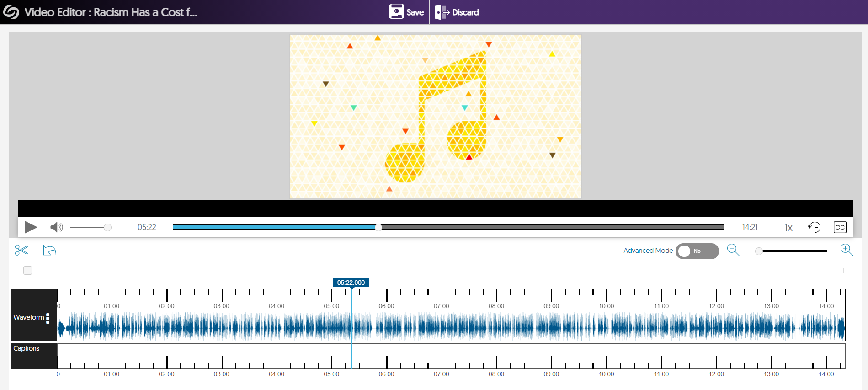Enable the Advanced Mode toggle
Screen dimensions: 868x390
[697, 251]
